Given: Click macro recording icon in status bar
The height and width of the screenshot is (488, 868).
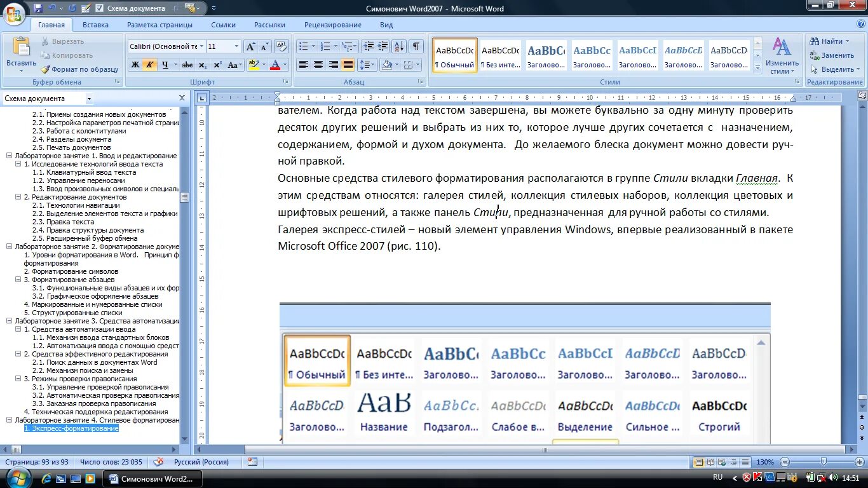Looking at the screenshot, I should tap(253, 462).
